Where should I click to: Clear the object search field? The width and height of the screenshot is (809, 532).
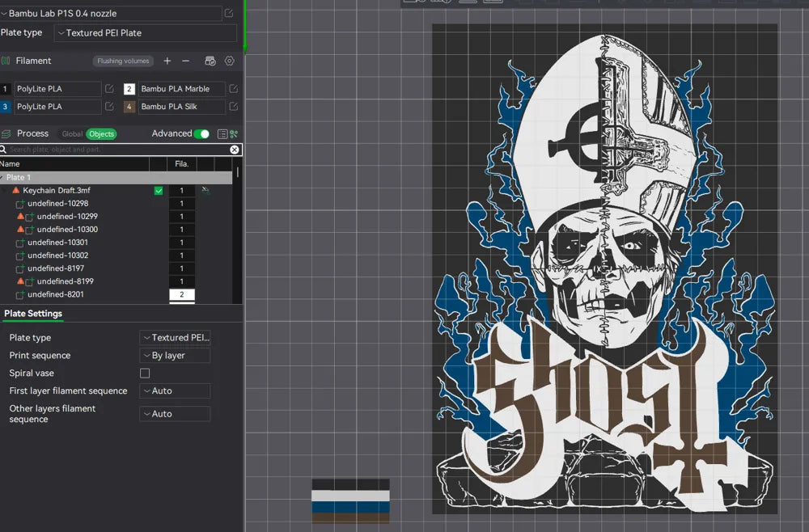(x=235, y=150)
